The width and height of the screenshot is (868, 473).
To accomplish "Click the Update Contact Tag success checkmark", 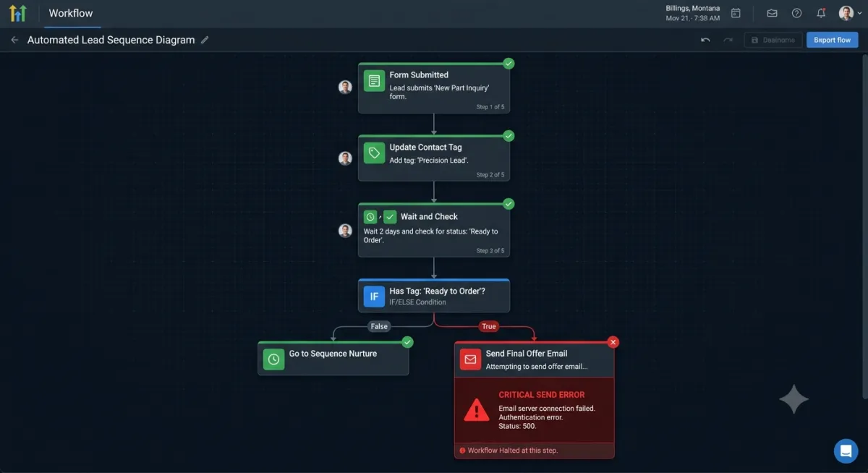I will pos(509,136).
